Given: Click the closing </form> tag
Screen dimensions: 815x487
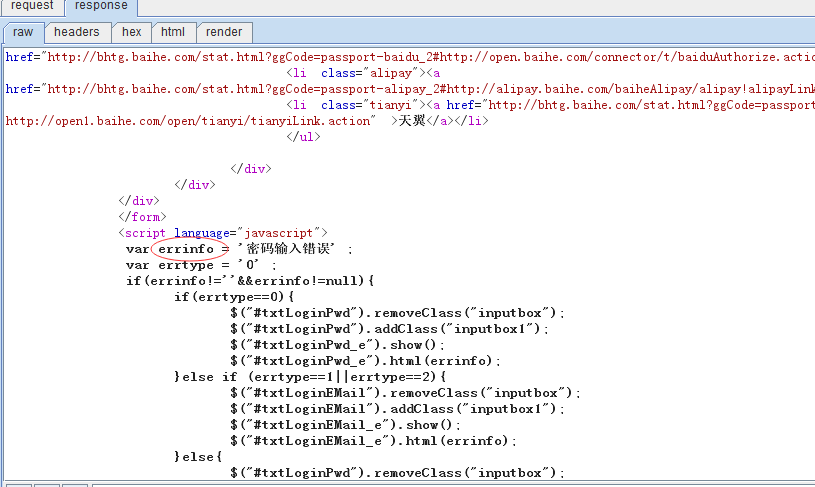Looking at the screenshot, I should coord(142,217).
